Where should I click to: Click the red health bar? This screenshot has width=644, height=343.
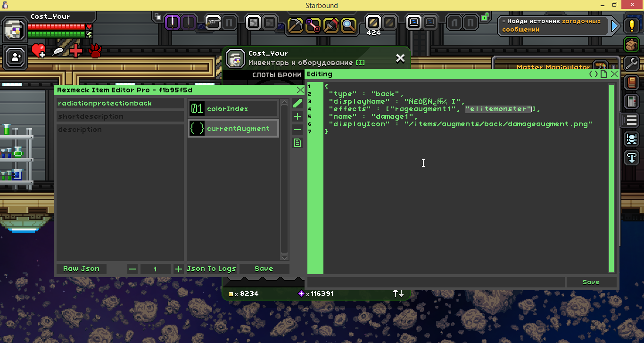tap(57, 27)
